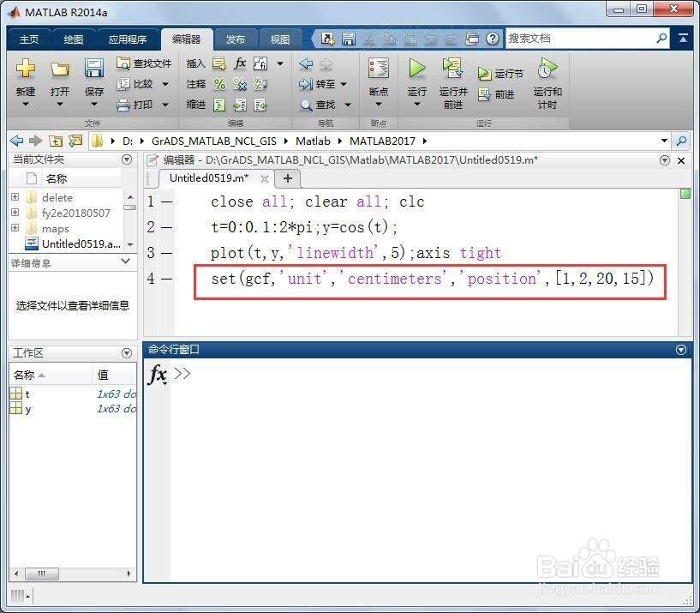Open the address bar path history dropdown
This screenshot has height=613, width=700.
coord(664,141)
